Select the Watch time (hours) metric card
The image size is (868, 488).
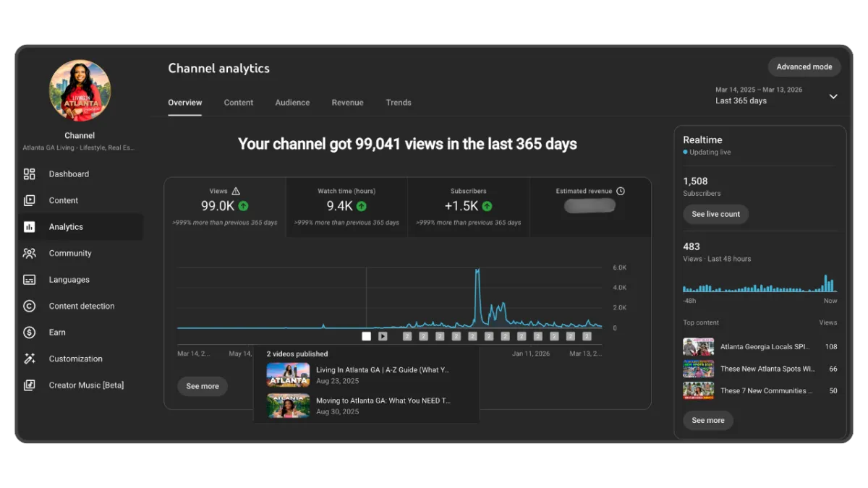pyautogui.click(x=346, y=207)
